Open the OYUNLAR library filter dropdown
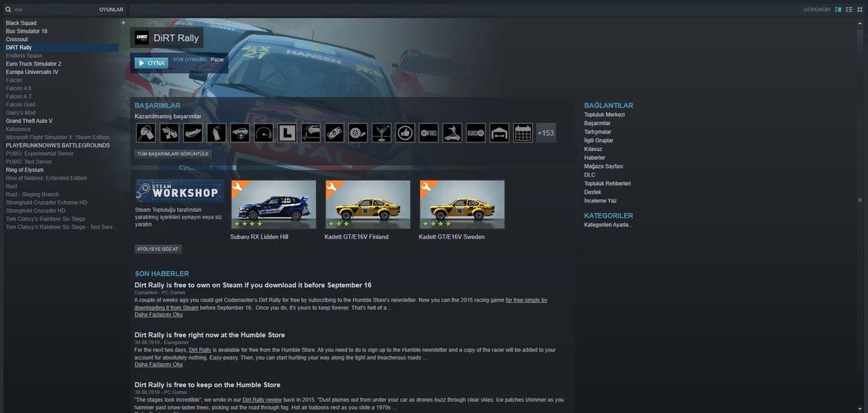 coord(111,9)
